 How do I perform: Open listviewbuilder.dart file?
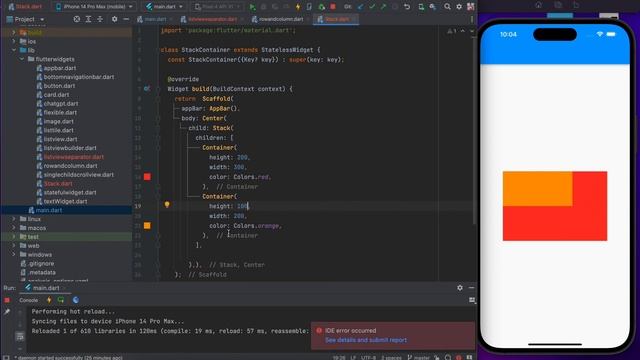pyautogui.click(x=70, y=148)
